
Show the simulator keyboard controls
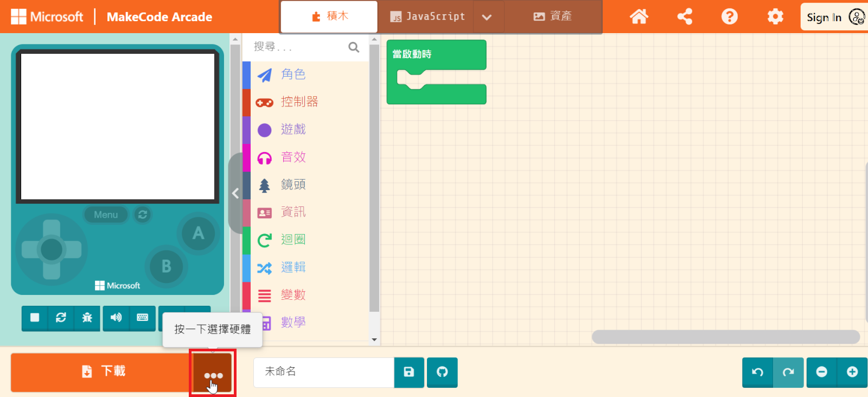[143, 318]
